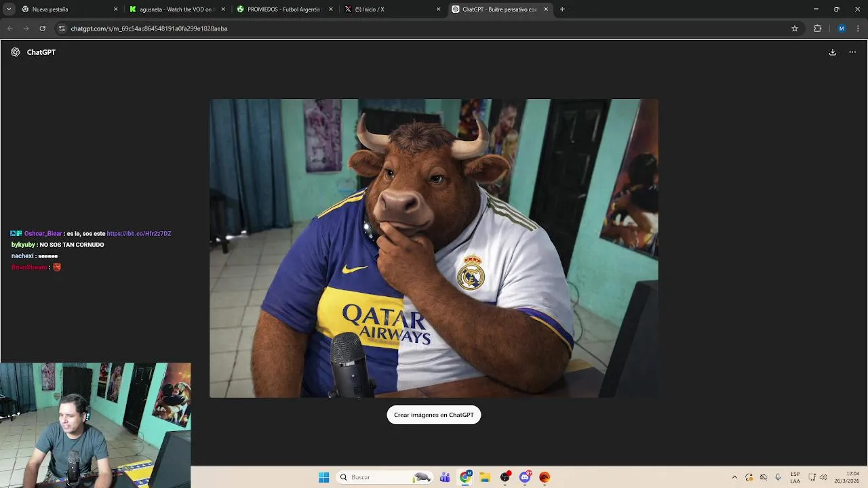Click the Buscar taskbar search box
Viewport: 868px width, 488px height.
click(385, 477)
